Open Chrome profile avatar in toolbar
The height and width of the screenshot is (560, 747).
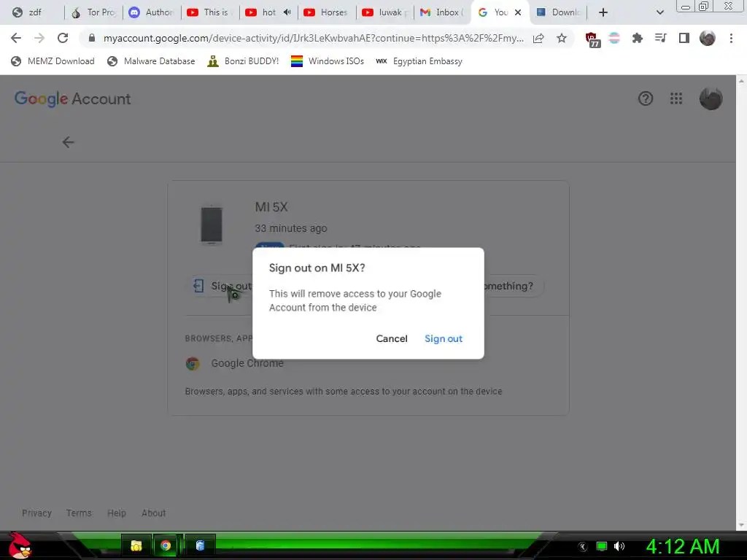707,38
